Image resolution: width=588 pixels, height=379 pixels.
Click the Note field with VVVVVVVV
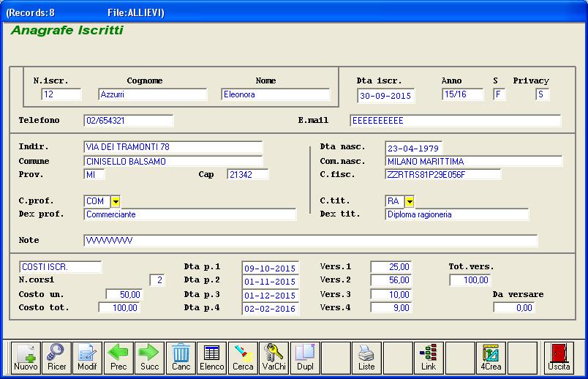point(311,241)
